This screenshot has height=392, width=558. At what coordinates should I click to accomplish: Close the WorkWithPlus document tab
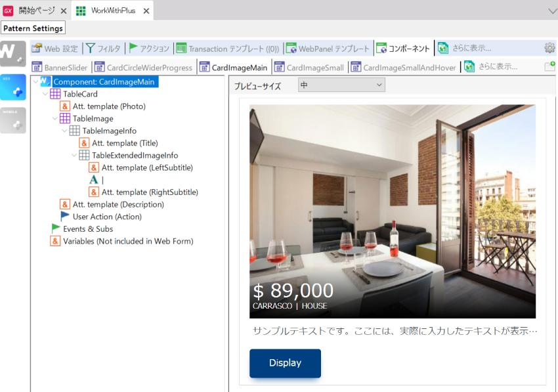coord(146,11)
